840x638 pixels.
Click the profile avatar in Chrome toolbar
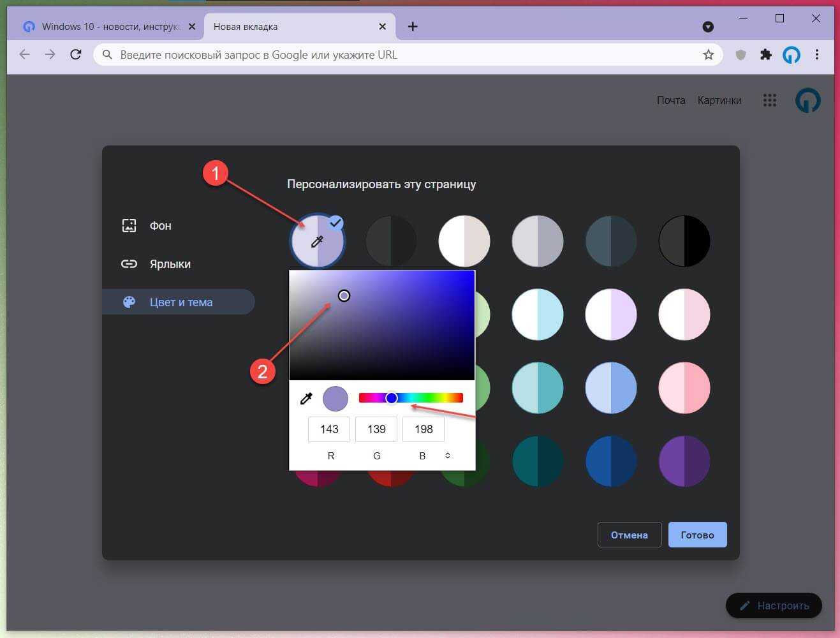point(791,55)
